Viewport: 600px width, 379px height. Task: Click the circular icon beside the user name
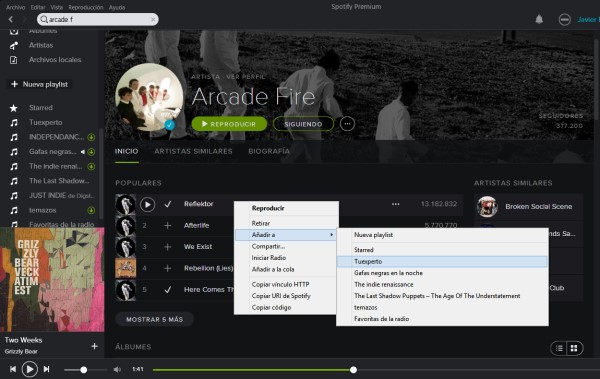coord(564,20)
